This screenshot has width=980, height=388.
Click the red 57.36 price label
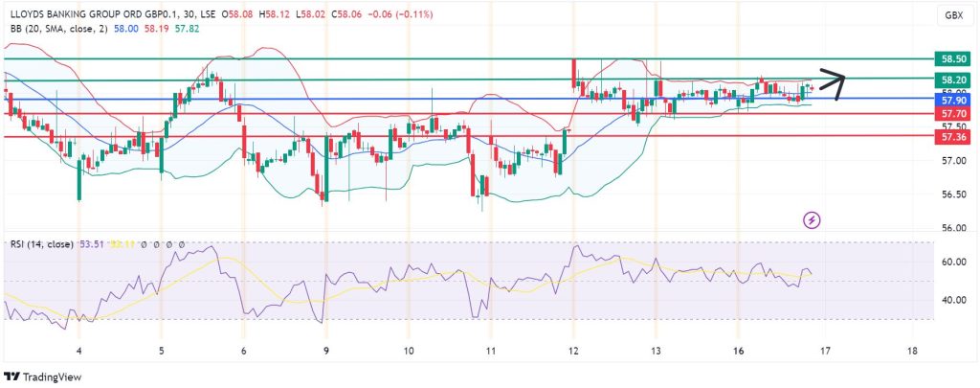pos(952,137)
